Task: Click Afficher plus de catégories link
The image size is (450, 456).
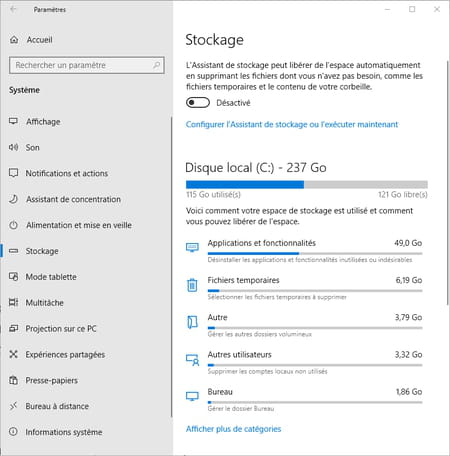Action: [233, 429]
